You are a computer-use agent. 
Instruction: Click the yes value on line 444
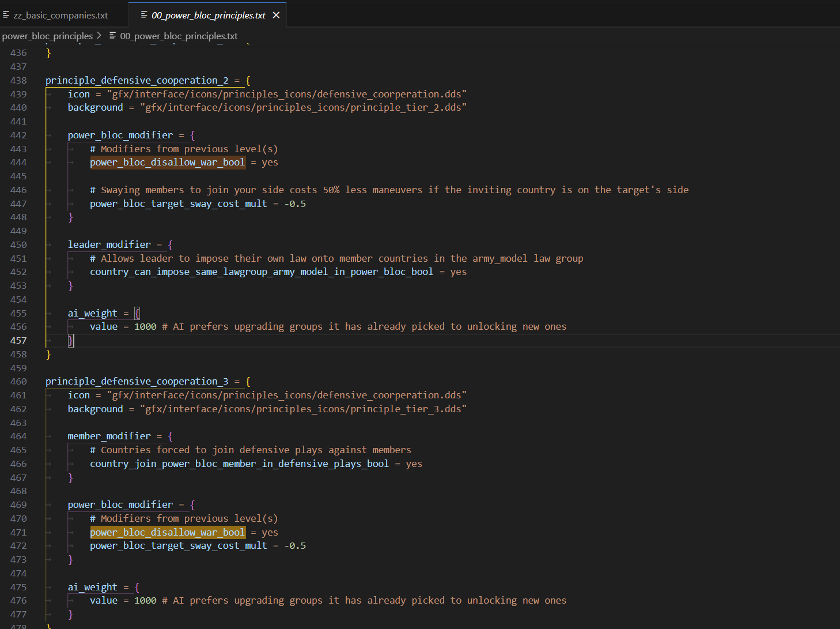pos(270,162)
